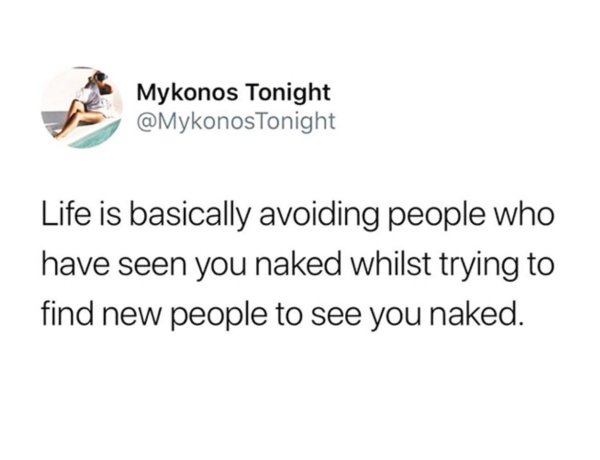Click the word "basically" in tweet
Image resolution: width=600 pixels, height=460 pixels.
191,216
